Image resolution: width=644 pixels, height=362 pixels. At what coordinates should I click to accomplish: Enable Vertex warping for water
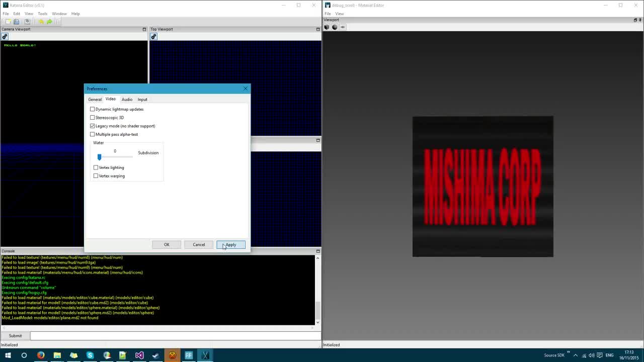(x=96, y=176)
